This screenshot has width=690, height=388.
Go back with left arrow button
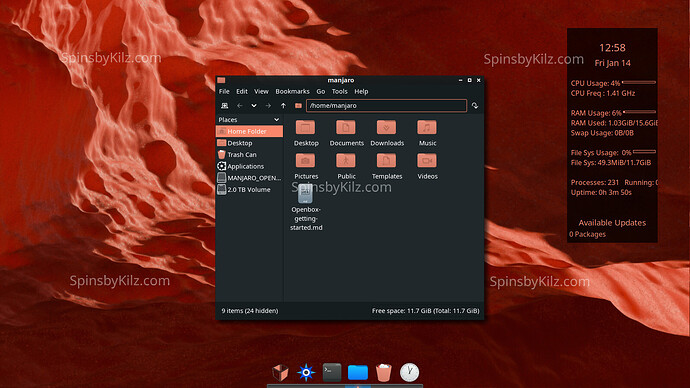click(239, 106)
